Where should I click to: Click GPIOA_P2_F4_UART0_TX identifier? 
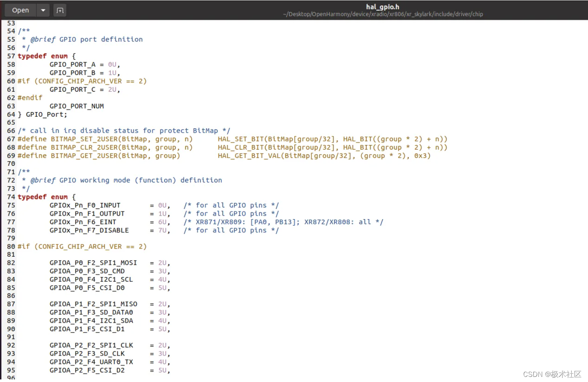point(91,362)
